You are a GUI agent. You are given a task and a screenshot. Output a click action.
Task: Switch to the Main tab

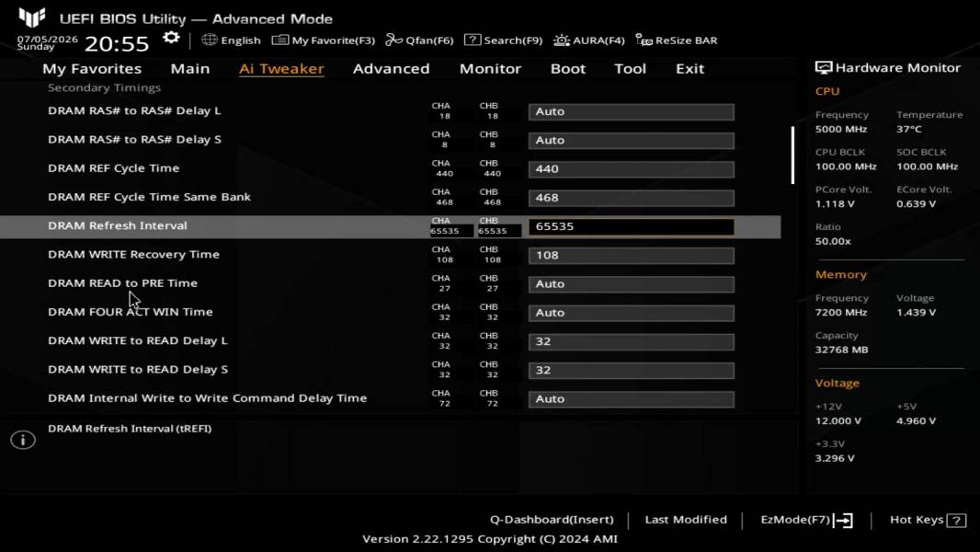[x=190, y=69]
